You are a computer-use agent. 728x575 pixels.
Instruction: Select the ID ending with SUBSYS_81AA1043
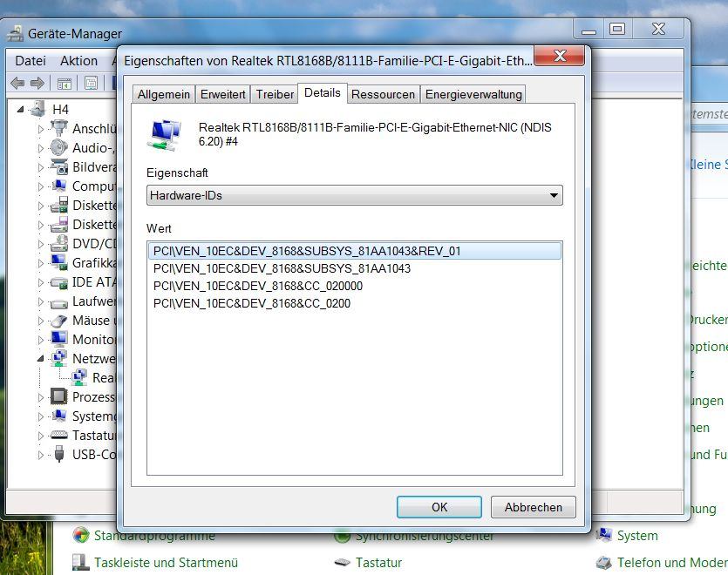[x=282, y=268]
